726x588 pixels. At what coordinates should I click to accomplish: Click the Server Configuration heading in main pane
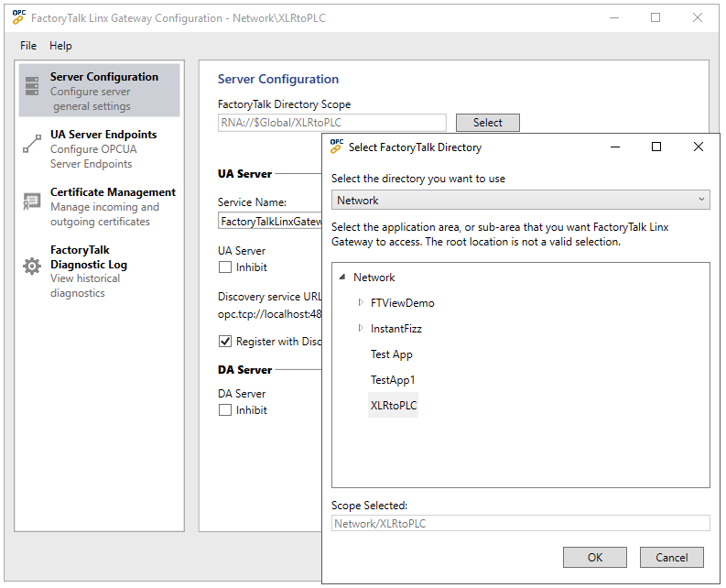click(278, 80)
